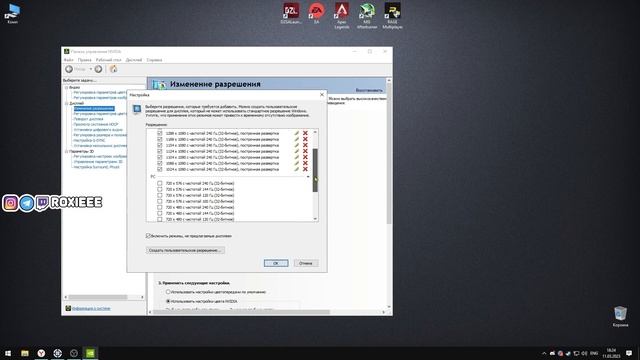Click the main panel vertical scrollbar
Image resolution: width=640 pixels, height=360 pixels.
tap(389, 153)
